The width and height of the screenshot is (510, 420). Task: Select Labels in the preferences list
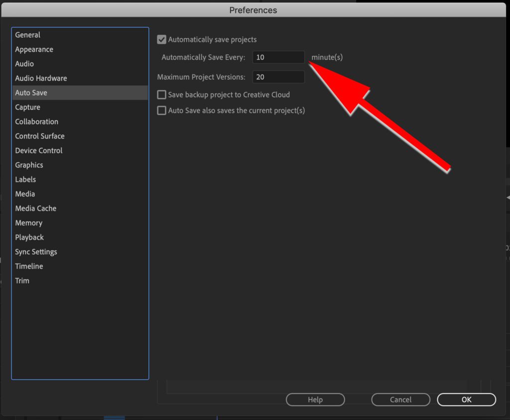click(80, 179)
